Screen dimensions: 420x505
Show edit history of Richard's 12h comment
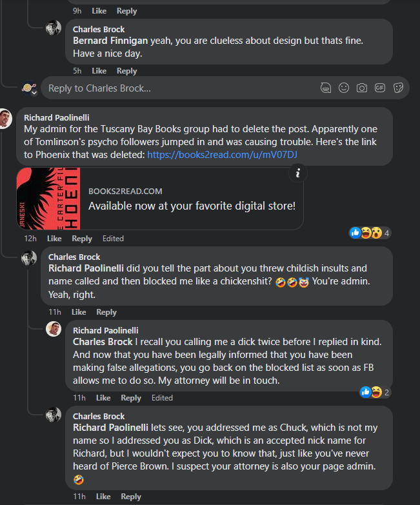(113, 239)
